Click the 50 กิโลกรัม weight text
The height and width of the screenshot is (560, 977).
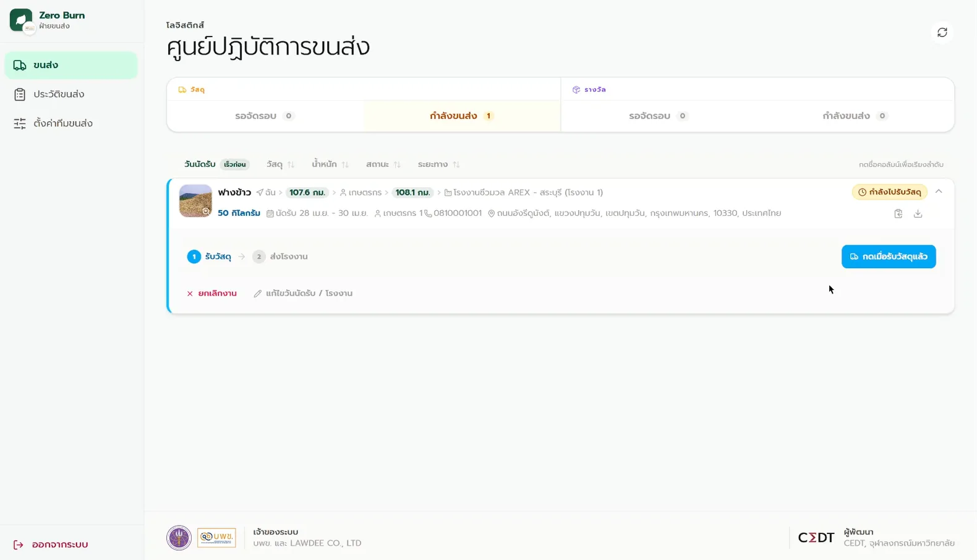[x=239, y=213]
